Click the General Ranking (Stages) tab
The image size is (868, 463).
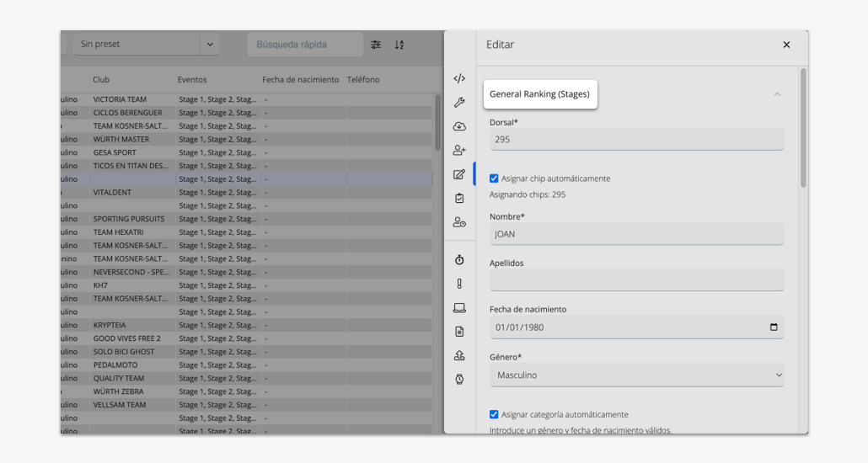pos(539,94)
